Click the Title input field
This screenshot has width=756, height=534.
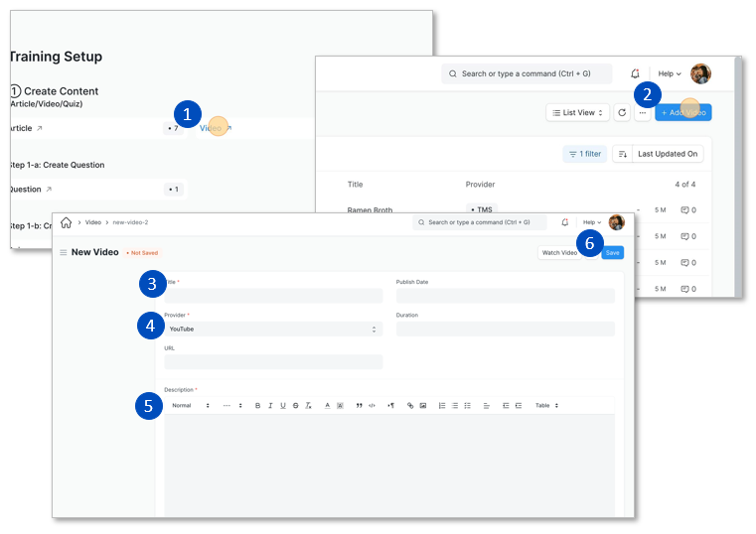(273, 296)
